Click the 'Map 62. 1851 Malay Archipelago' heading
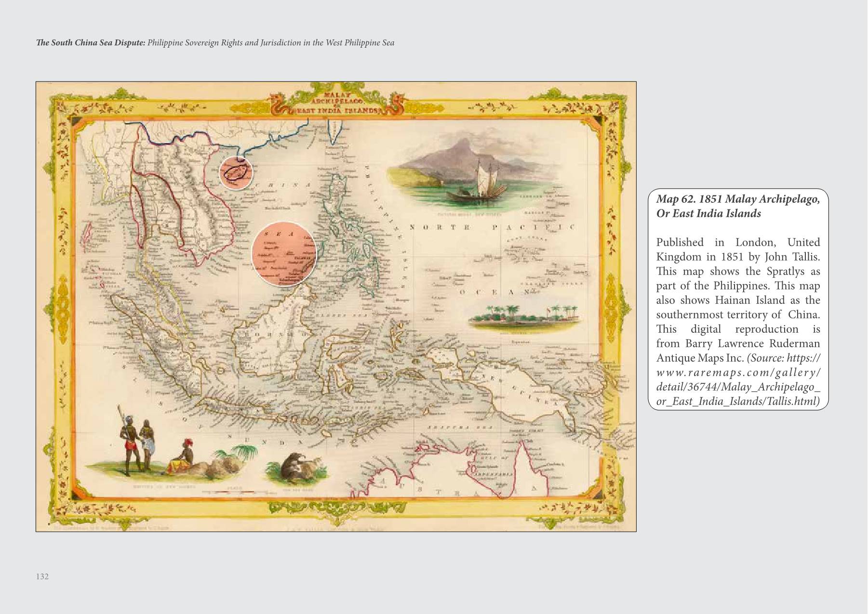The width and height of the screenshot is (868, 614). click(x=738, y=206)
